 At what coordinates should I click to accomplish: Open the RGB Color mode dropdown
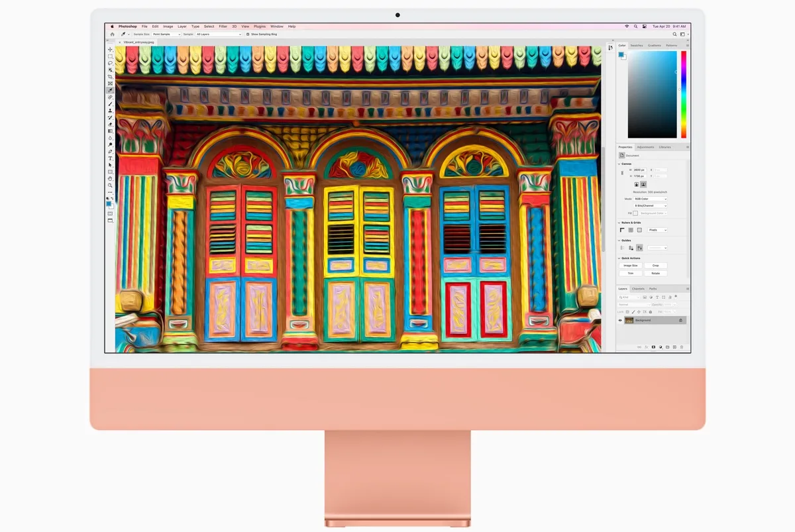pos(650,199)
